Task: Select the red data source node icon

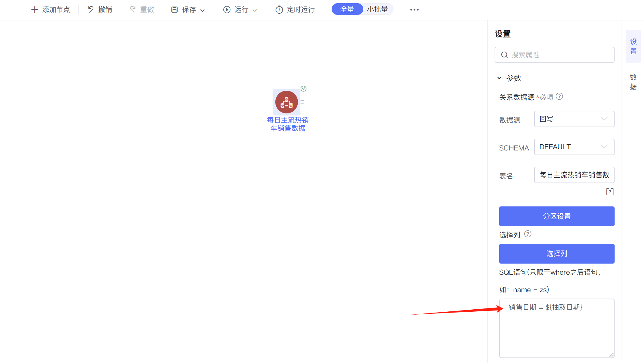Action: point(287,102)
